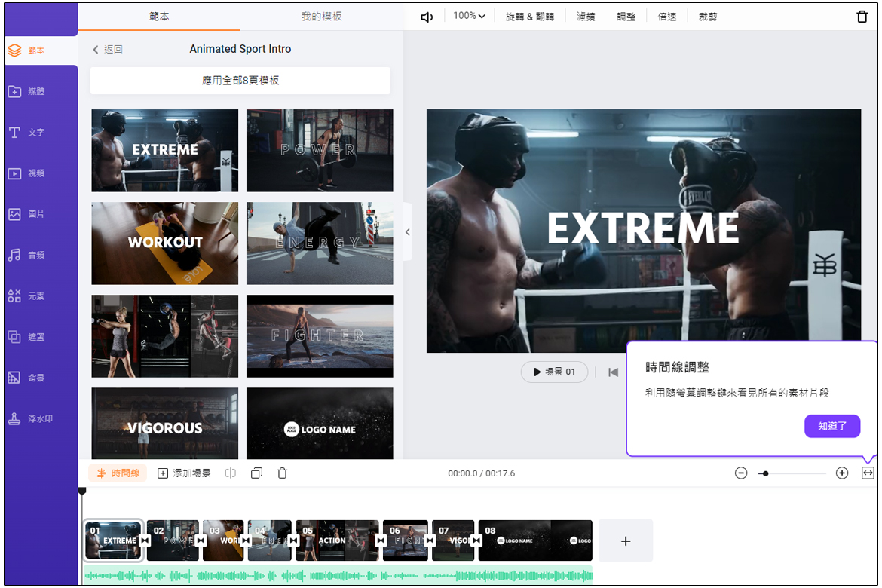This screenshot has height=588, width=882.
Task: Zoom out timeline with minus icon
Action: 741,473
